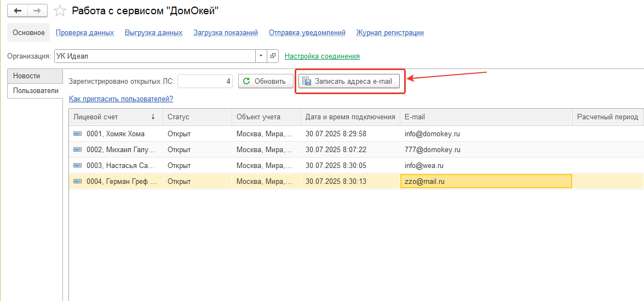Image resolution: width=644 pixels, height=301 pixels.
Task: Open the Проверка данных section
Action: (85, 33)
